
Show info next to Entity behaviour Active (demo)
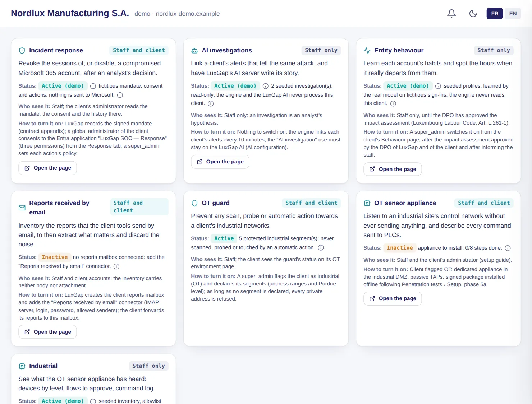coord(438,86)
